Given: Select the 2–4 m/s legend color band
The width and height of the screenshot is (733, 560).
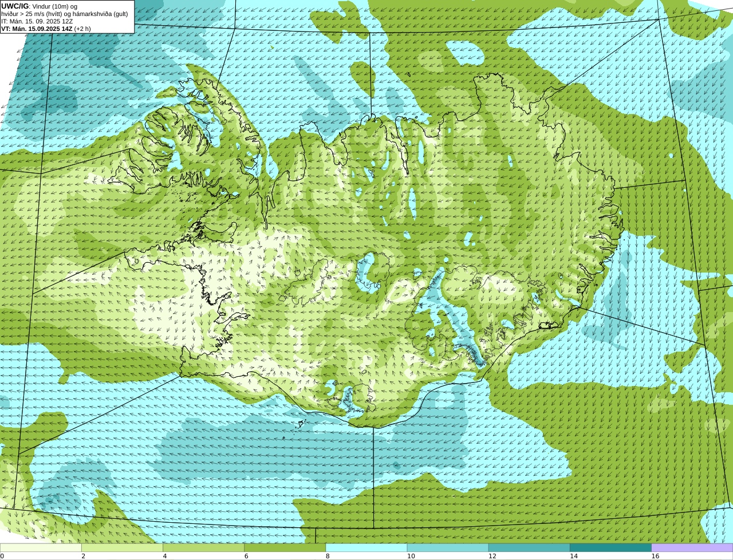Looking at the screenshot, I should (122, 547).
